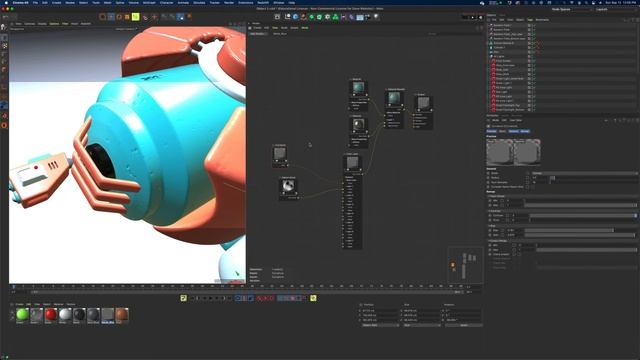Open the File menu in menu bar
Image resolution: width=640 pixels, height=360 pixels.
(35, 2)
